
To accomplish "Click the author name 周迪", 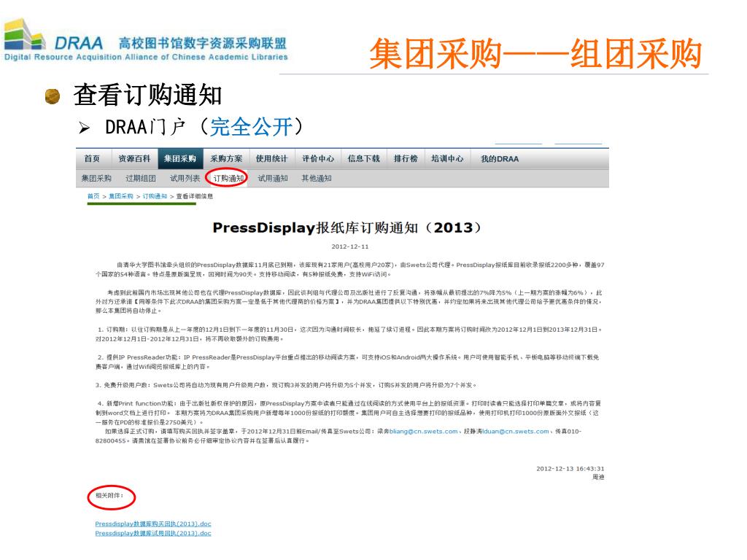I will 598,477.
